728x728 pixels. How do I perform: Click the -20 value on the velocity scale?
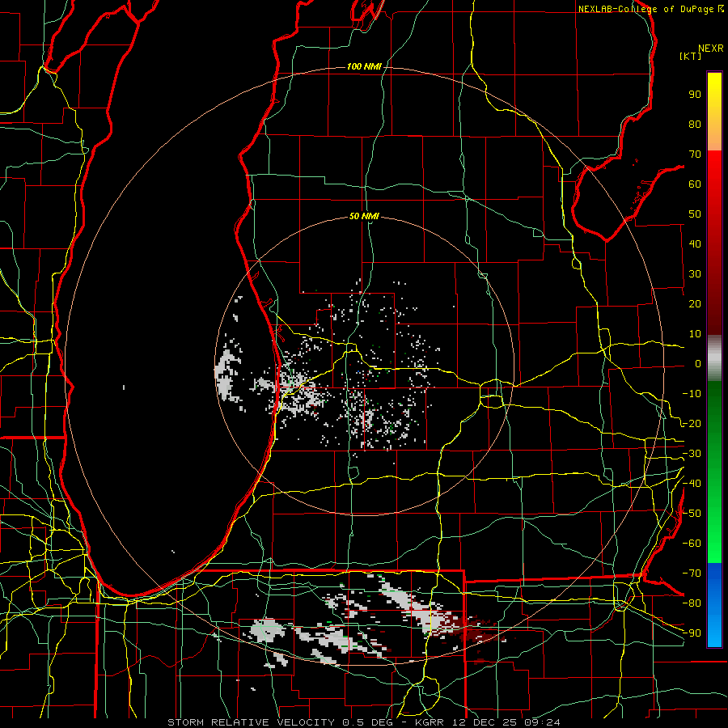point(692,423)
